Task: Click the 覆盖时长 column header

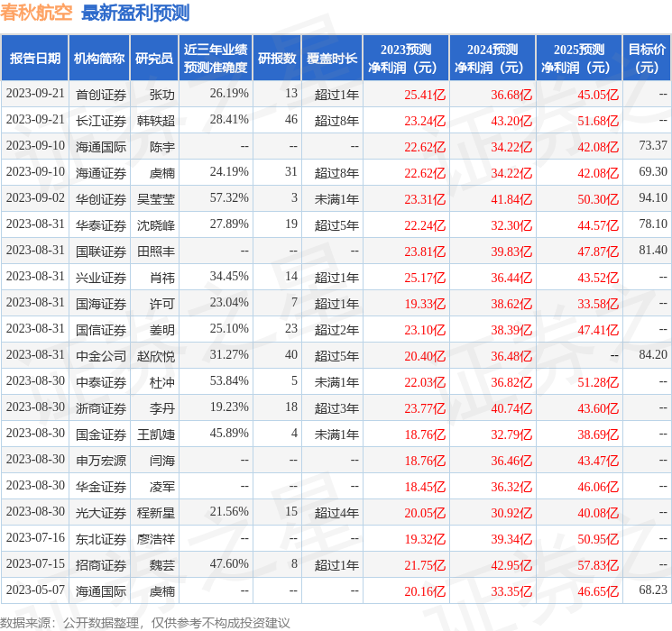Action: (x=332, y=59)
